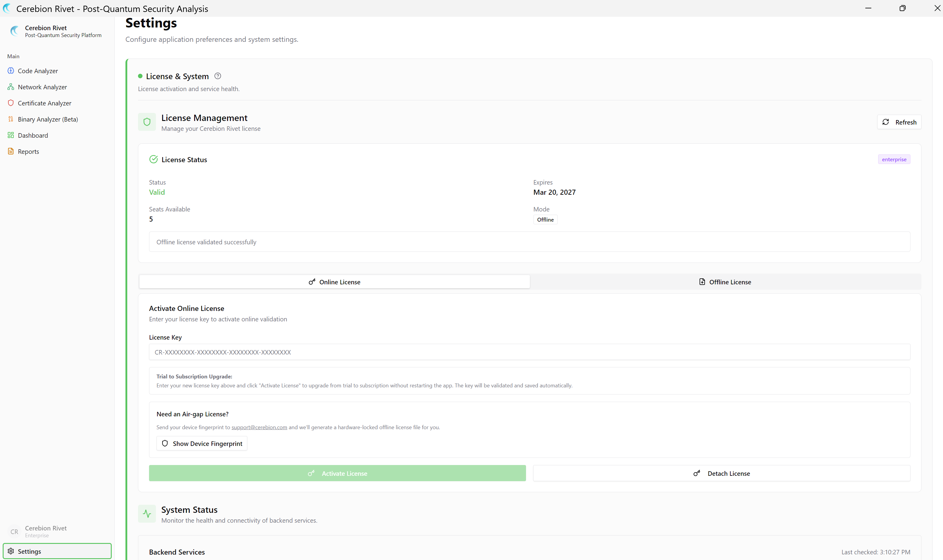
Task: Click the 'Trial to Subscription Upgrade:' note
Action: tap(194, 376)
